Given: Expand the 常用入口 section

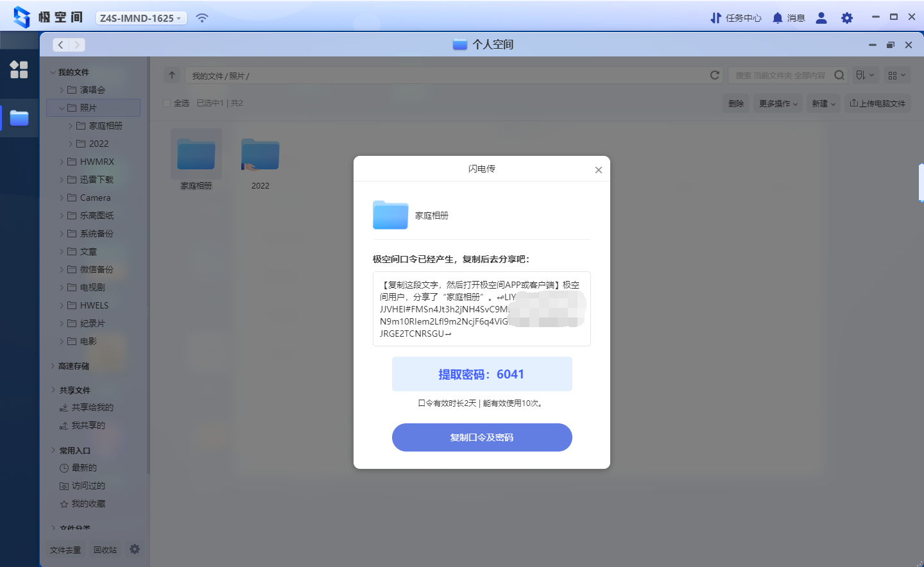Looking at the screenshot, I should (x=53, y=450).
